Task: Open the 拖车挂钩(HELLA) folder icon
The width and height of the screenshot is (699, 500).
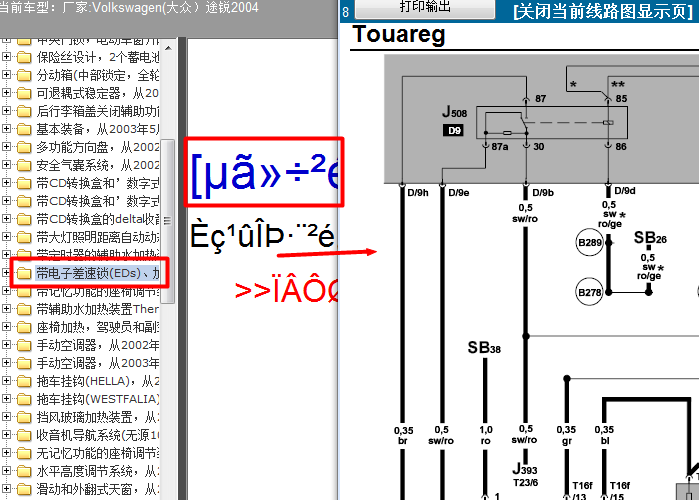Action: (24, 381)
